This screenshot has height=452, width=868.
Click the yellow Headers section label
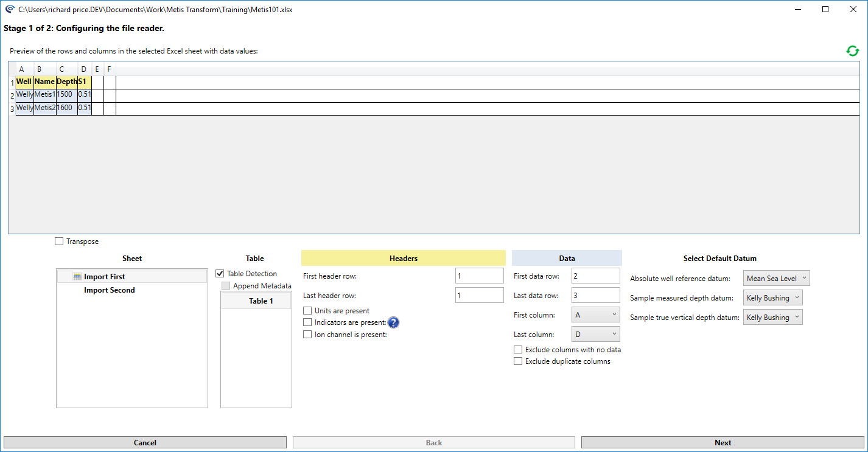pos(404,258)
